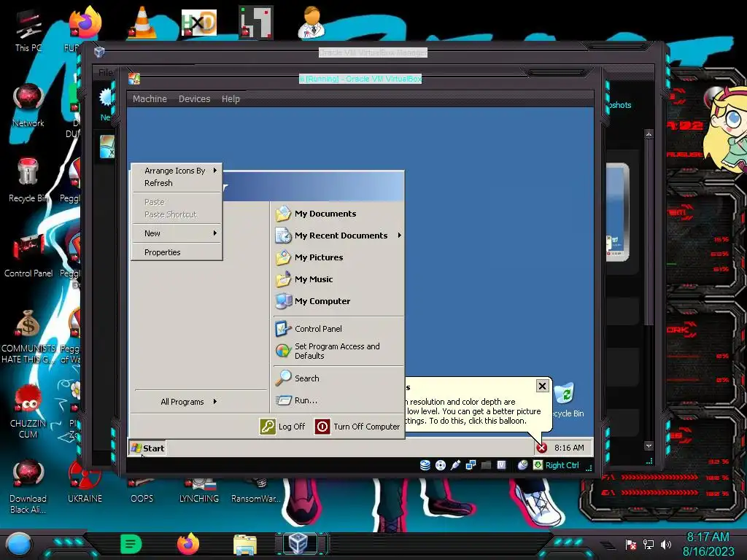This screenshot has width=747, height=560.
Task: Click Turn Off Computer button
Action: (357, 426)
